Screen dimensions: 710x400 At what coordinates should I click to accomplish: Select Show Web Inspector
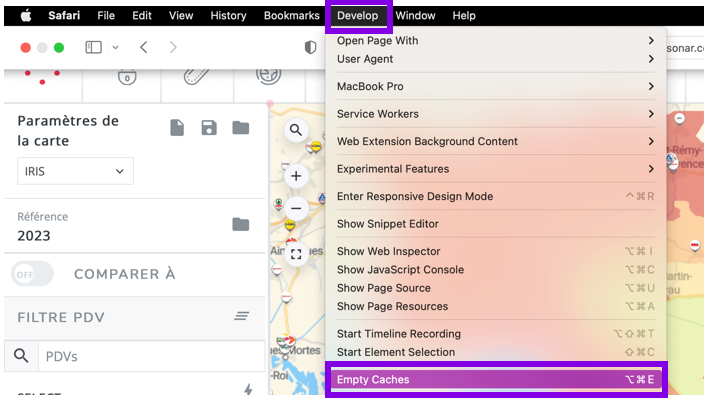coord(496,251)
